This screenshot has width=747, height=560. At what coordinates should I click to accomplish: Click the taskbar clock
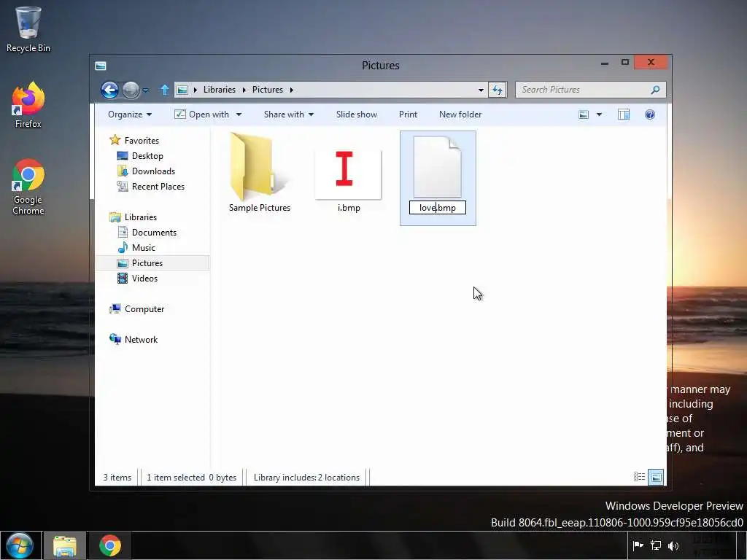coord(711,545)
